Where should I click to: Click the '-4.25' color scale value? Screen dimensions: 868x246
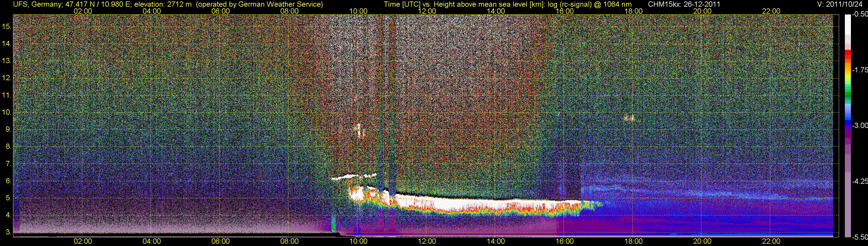[860, 181]
